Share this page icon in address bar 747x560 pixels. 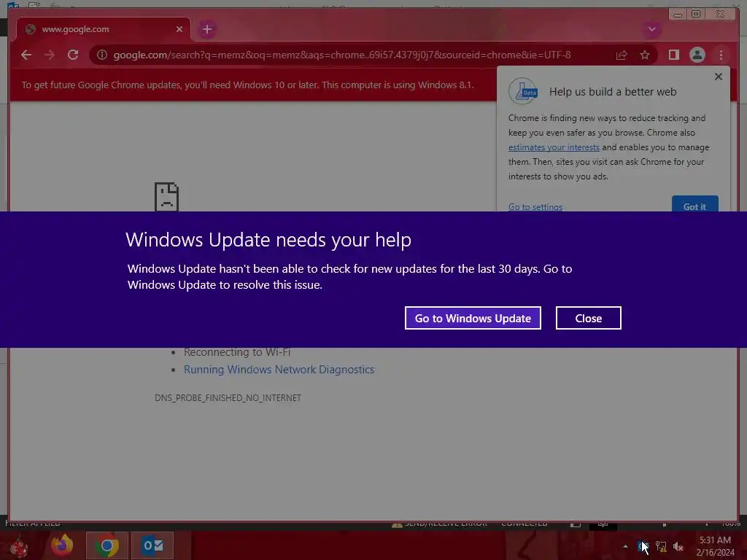[x=622, y=55]
